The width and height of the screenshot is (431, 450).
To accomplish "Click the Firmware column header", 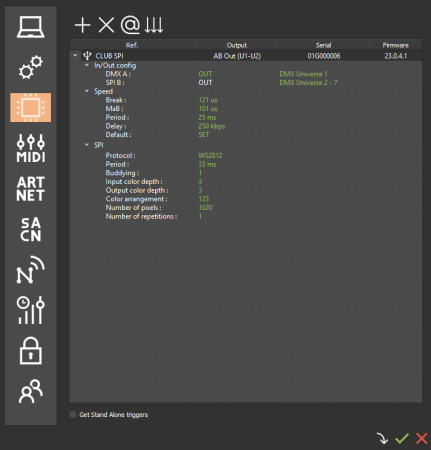I will coord(396,45).
